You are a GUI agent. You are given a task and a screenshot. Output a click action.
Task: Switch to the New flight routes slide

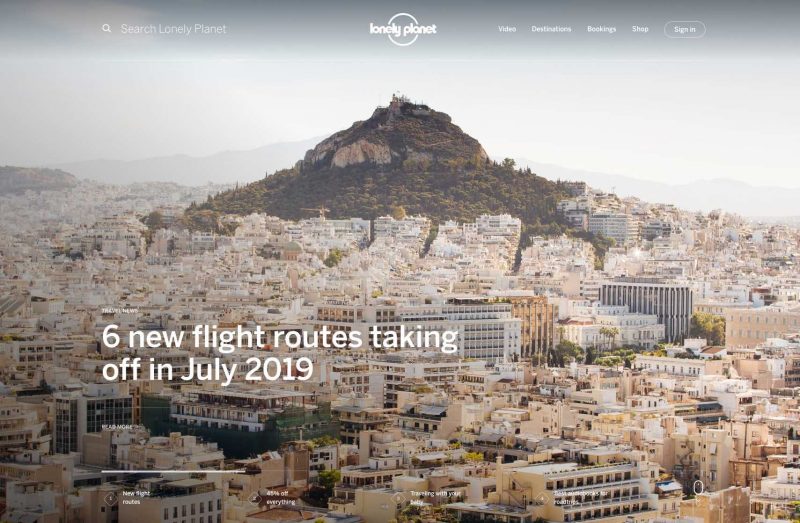[x=136, y=497]
